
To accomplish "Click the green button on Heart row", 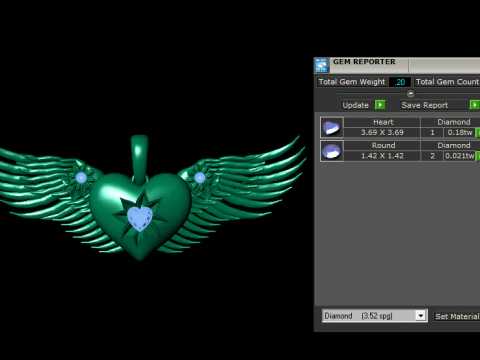I will [478, 133].
